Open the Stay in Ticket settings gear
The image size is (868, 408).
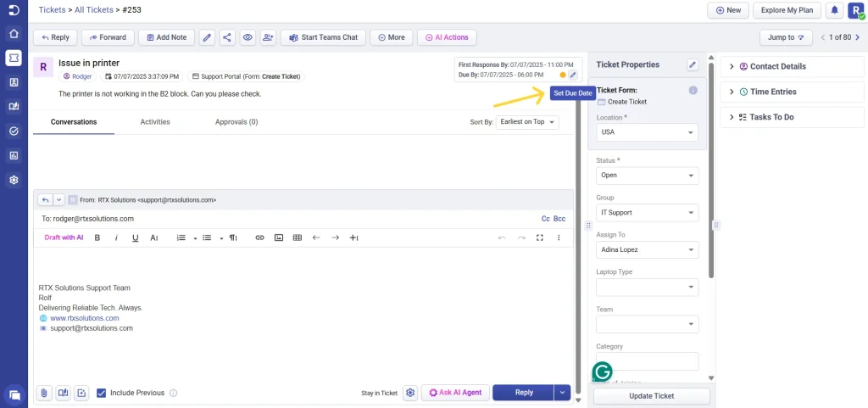point(410,393)
